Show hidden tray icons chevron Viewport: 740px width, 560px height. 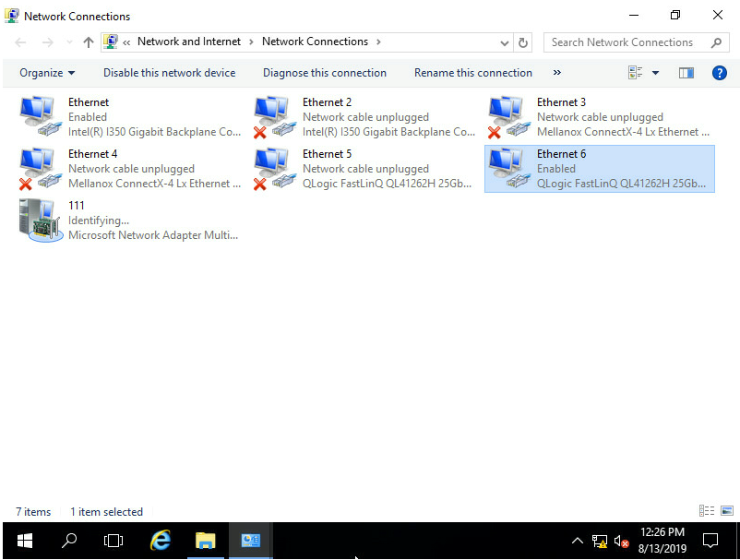coord(578,541)
